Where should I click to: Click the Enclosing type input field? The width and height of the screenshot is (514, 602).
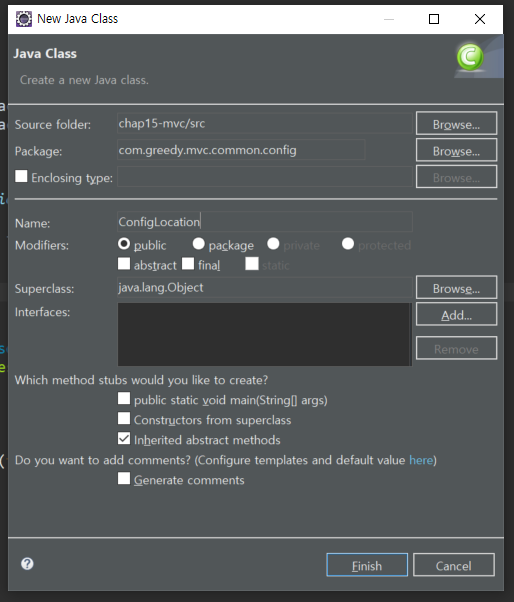265,177
